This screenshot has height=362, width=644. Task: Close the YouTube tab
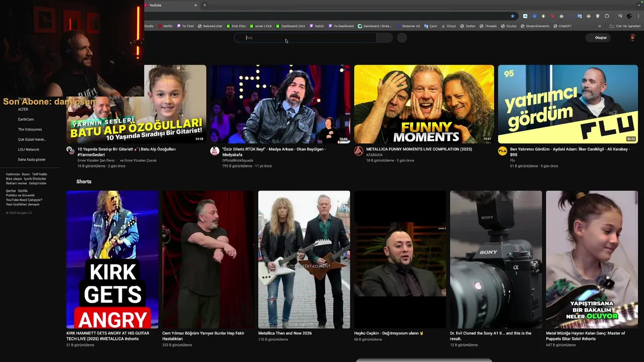click(196, 5)
